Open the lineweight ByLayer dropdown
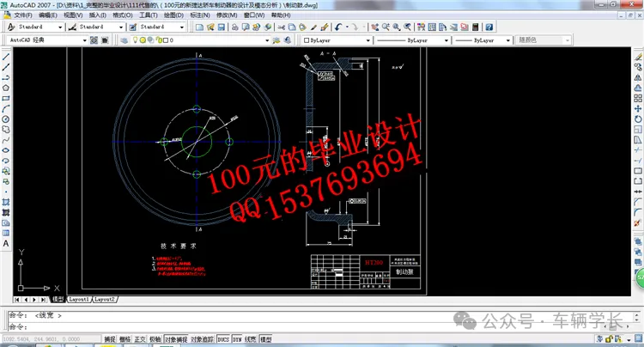 [x=507, y=40]
